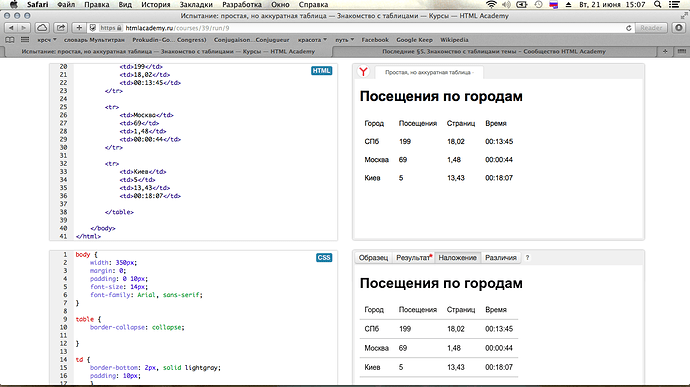Click the menu bar clock Вт, 21 июня 15:07

tap(612, 4)
